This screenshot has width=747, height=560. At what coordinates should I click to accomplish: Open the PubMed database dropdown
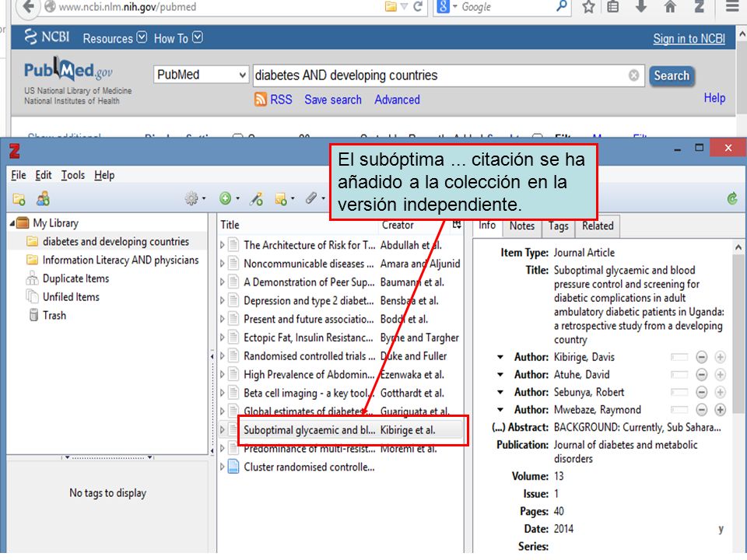tap(201, 75)
